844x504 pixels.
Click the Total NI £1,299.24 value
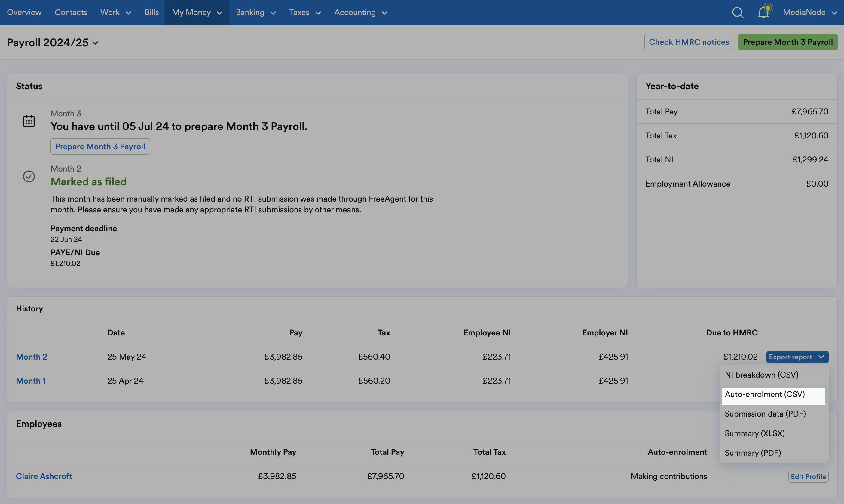tap(810, 159)
